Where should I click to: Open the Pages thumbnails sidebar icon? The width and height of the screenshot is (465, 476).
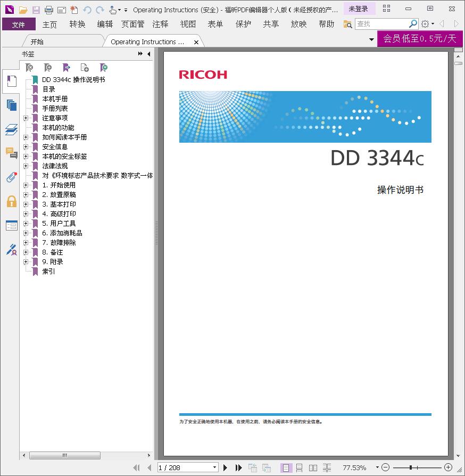[x=12, y=105]
